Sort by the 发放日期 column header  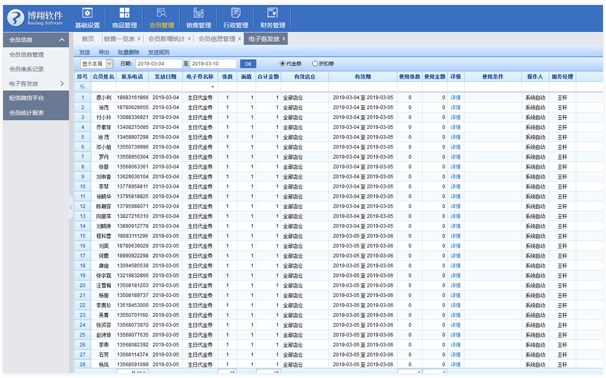point(166,77)
